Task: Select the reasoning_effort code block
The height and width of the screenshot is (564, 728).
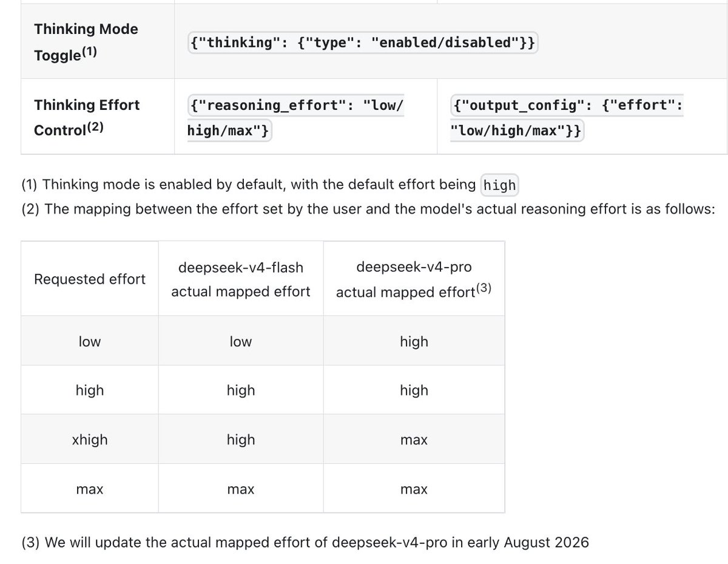Action: (x=296, y=118)
